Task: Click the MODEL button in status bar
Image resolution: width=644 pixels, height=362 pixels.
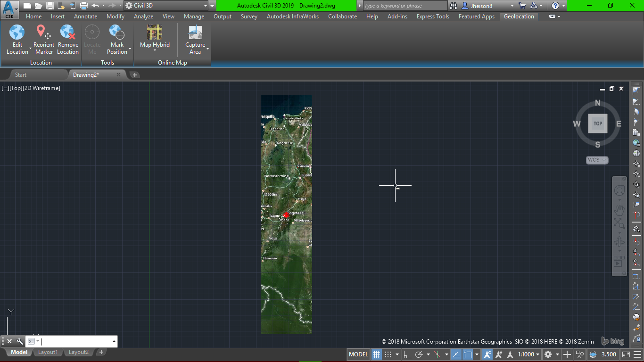Action: pos(358,354)
